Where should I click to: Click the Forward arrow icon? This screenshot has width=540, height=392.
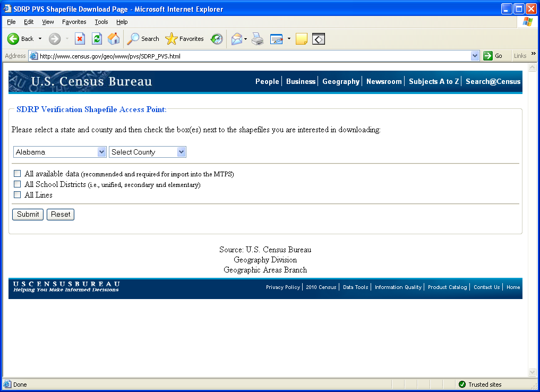54,39
